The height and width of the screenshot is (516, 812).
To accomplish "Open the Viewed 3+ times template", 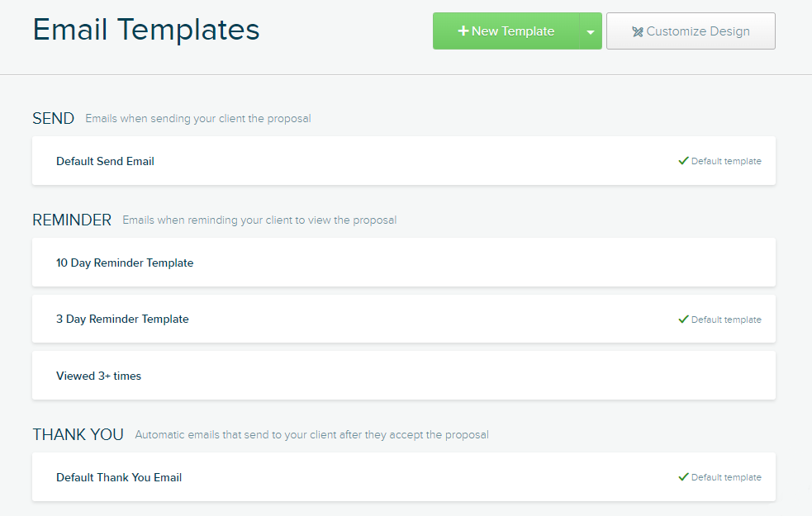I will tap(404, 376).
